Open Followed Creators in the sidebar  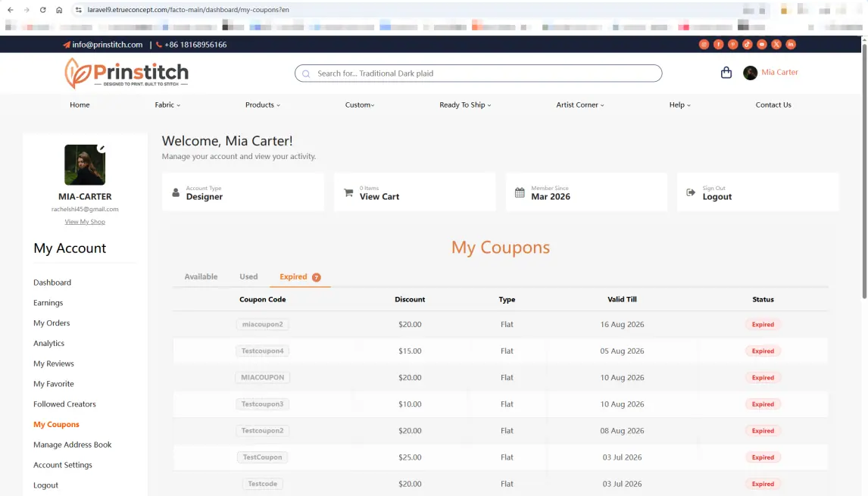pos(65,404)
